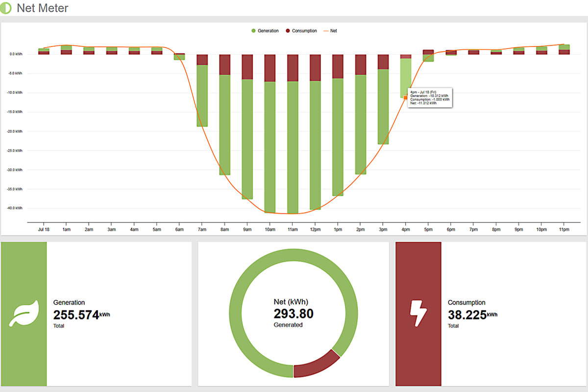Click the red segment of donut chart
588x392 pixels.
tap(316, 365)
